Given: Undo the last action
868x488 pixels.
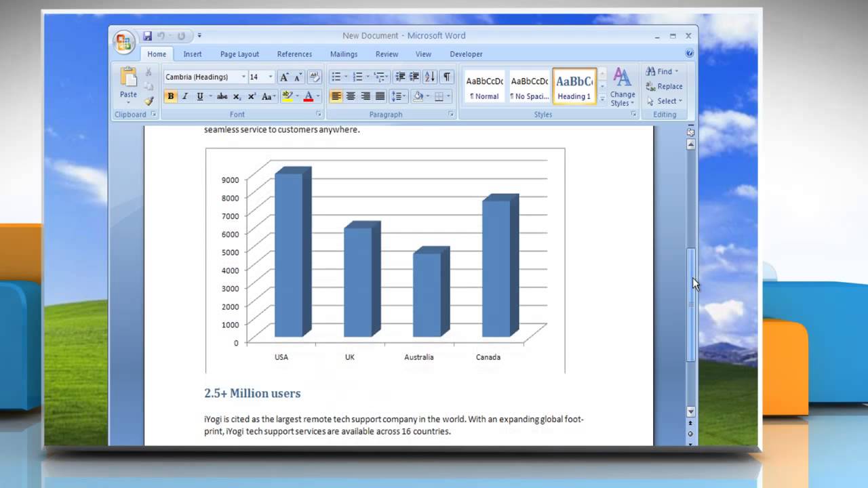Looking at the screenshot, I should (161, 36).
